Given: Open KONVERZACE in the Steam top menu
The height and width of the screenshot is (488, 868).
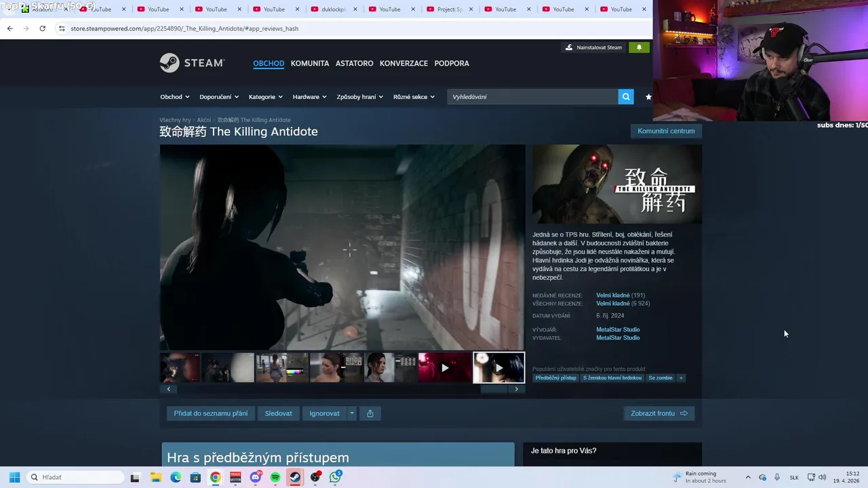Looking at the screenshot, I should coord(403,63).
